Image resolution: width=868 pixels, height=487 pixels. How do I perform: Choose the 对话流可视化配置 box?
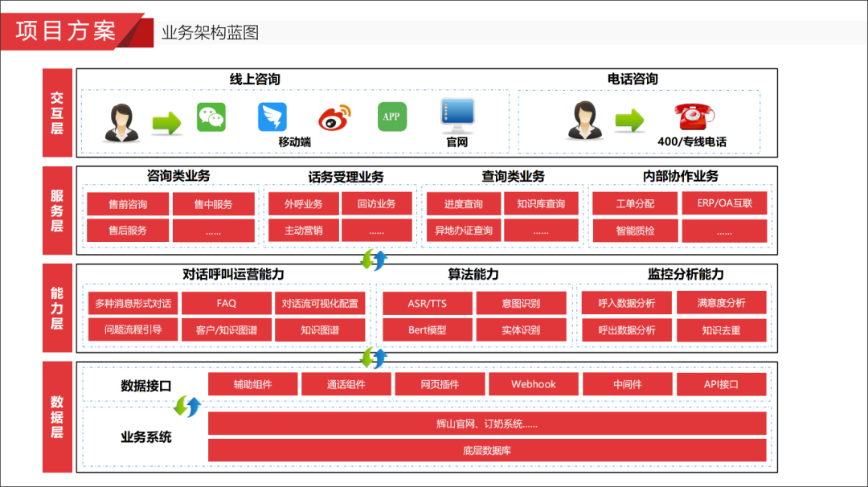(x=320, y=303)
